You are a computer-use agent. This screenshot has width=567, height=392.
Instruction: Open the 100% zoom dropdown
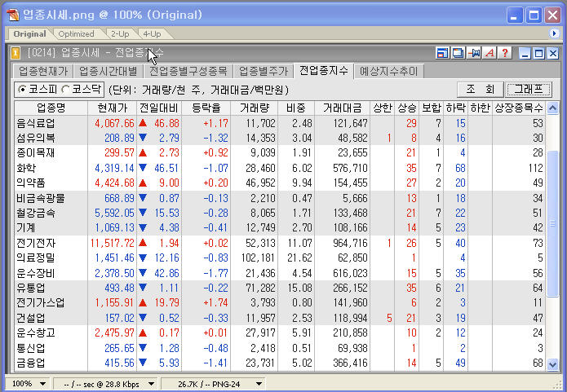[27, 383]
